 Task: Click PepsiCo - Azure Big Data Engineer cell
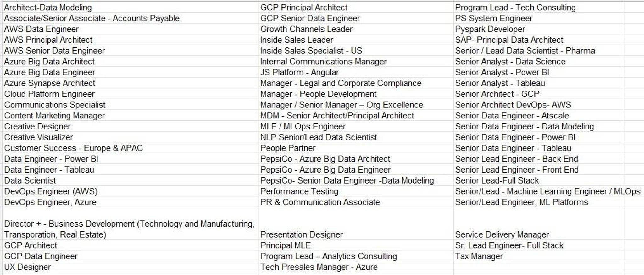356,169
